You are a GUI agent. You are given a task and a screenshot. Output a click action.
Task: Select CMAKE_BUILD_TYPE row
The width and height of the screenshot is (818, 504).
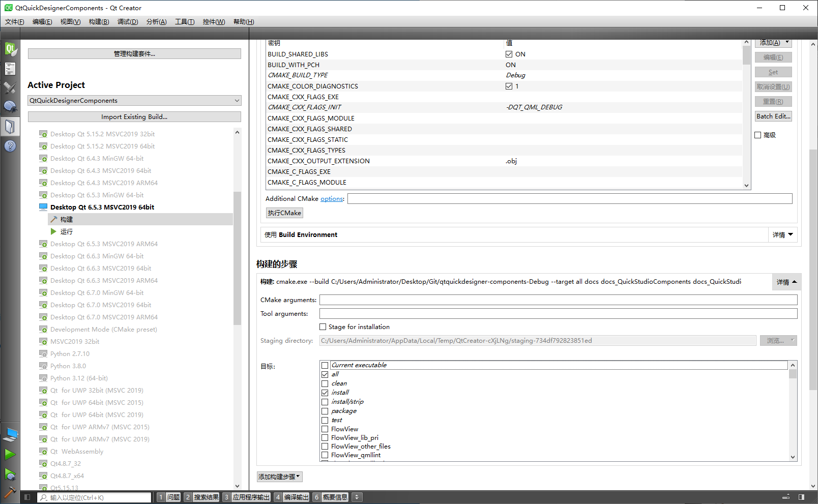point(504,75)
